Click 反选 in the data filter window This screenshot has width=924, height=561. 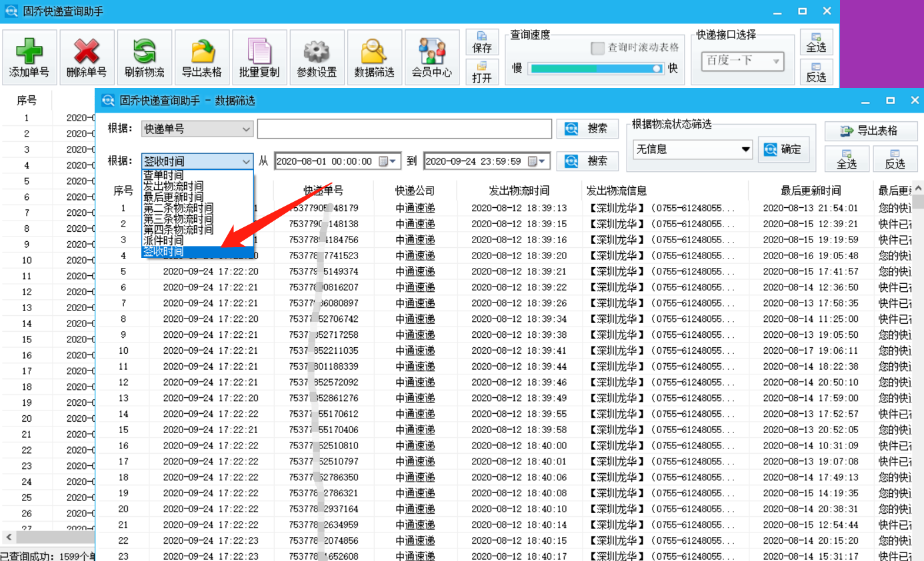895,159
